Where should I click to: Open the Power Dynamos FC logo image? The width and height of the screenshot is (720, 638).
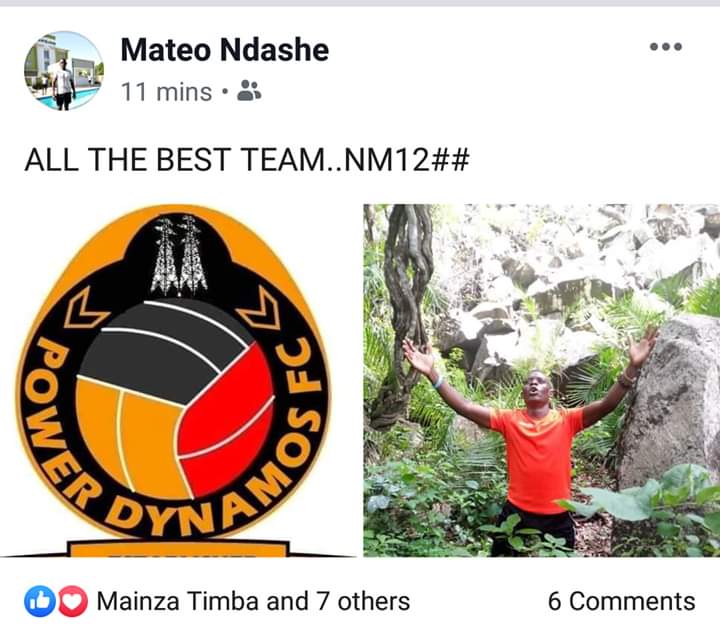point(177,380)
